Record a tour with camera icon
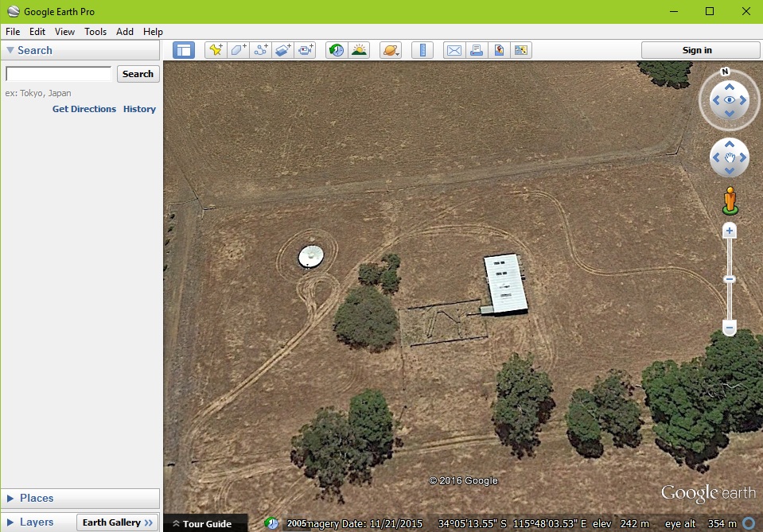Screen dimensions: 763x532 (305, 50)
